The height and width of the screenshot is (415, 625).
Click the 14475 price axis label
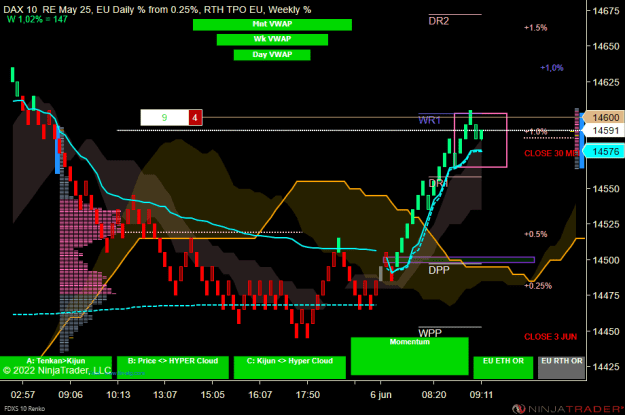pyautogui.click(x=606, y=295)
